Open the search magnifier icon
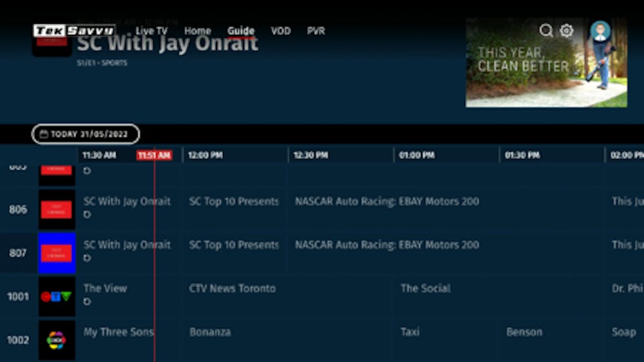Viewport: 644px width, 362px height. click(546, 30)
